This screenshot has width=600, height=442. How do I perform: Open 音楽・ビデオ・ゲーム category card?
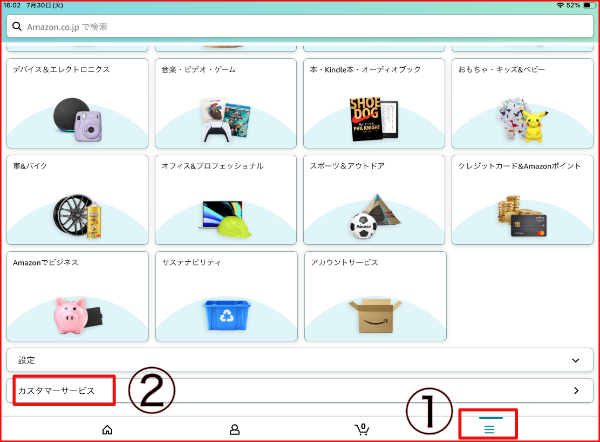tap(226, 103)
